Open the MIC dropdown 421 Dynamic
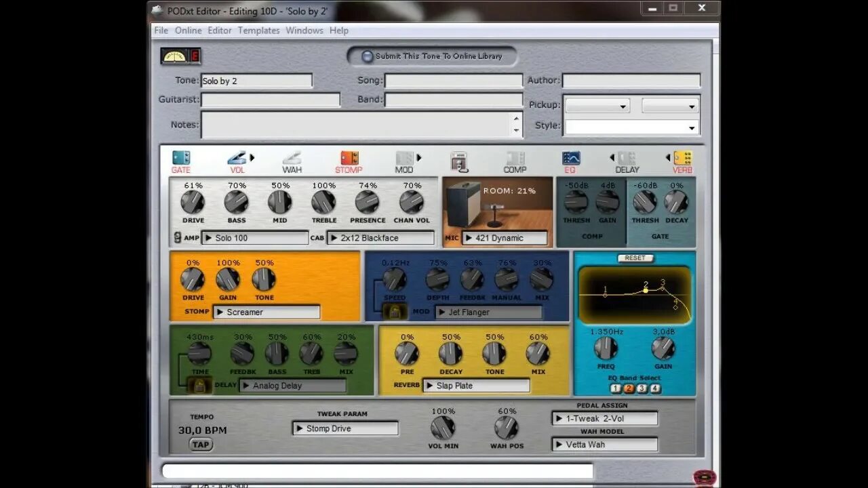The height and width of the screenshot is (488, 868). (505, 238)
